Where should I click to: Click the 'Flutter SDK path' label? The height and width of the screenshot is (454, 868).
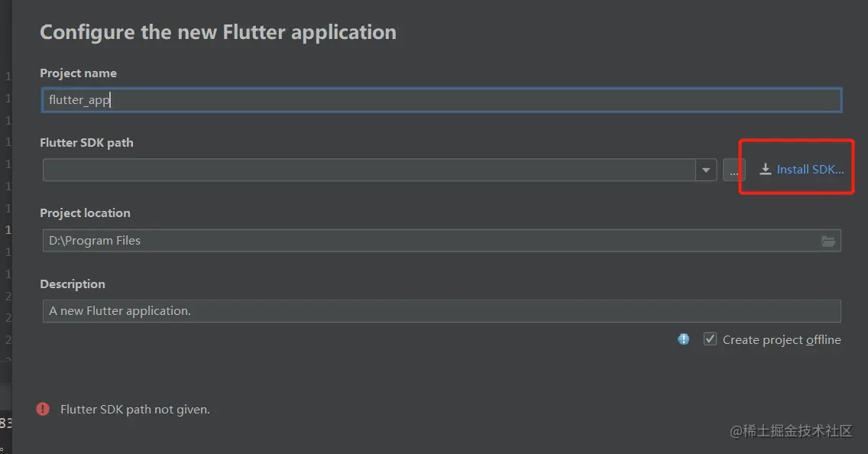click(87, 143)
